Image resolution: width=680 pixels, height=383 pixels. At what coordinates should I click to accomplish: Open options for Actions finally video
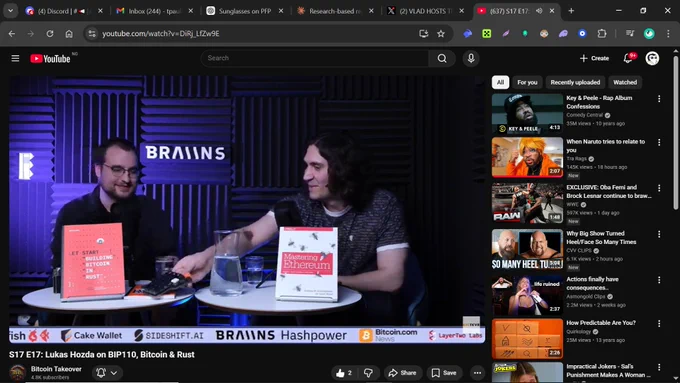click(x=659, y=280)
